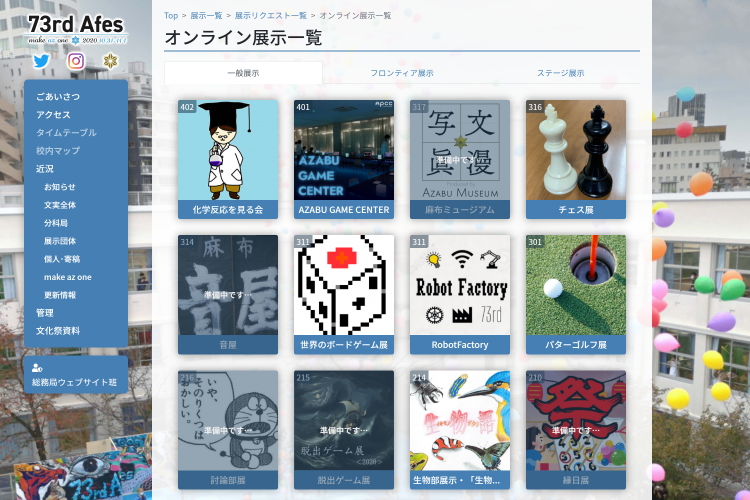Open the 音屋 exhibit card

coord(228,294)
